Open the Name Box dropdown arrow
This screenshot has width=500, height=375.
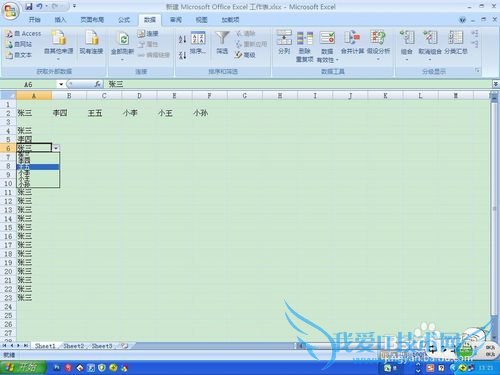click(x=61, y=84)
